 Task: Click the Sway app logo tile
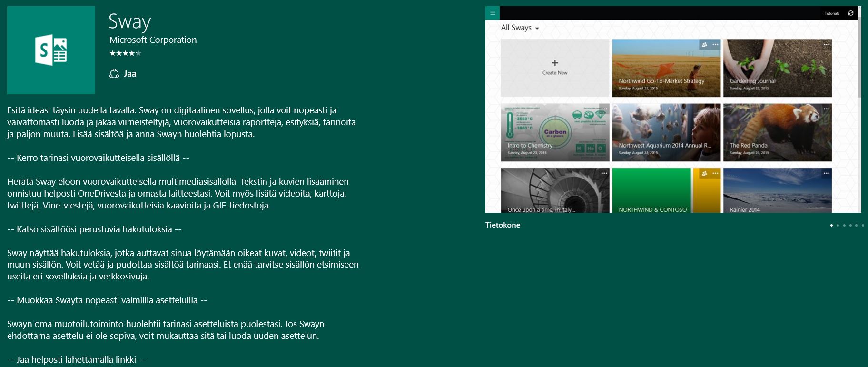point(51,50)
